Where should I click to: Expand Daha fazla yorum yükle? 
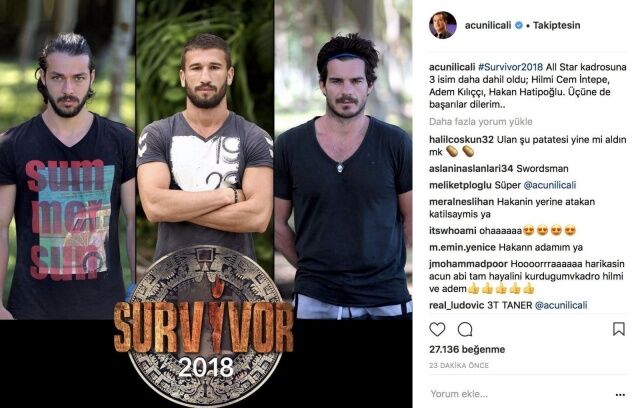(x=480, y=122)
